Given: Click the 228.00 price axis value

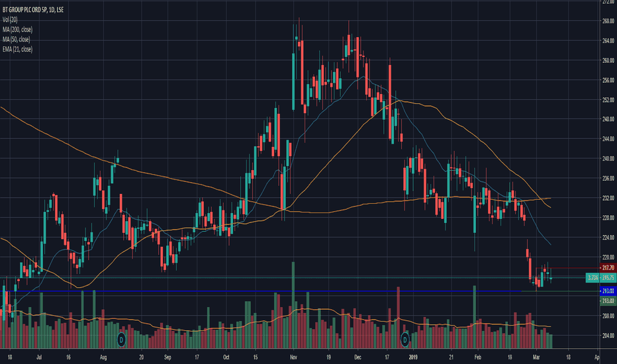Looking at the screenshot, I should click(608, 218).
